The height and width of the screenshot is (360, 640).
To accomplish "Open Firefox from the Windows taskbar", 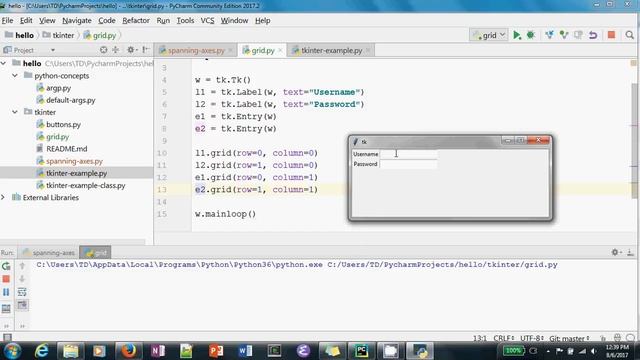I will 128,351.
